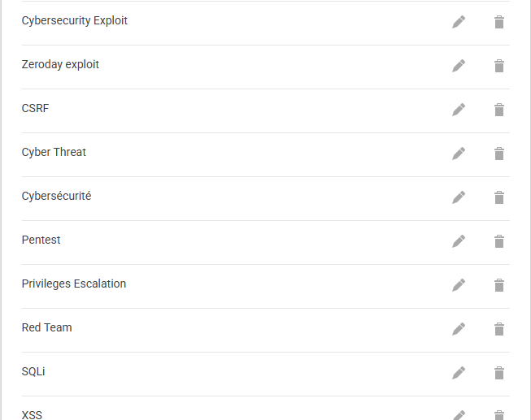Delete the SQLi entry
531x420 pixels.
pyautogui.click(x=499, y=373)
